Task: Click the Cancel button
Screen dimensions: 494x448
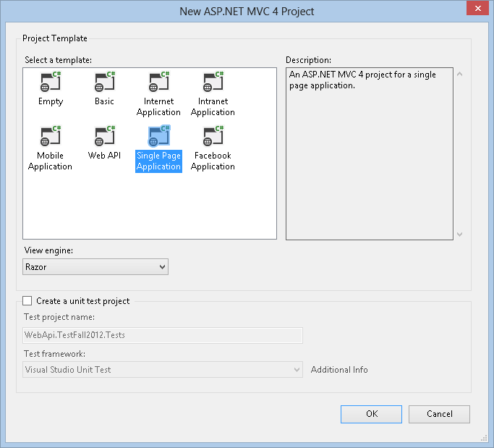Action: [439, 414]
